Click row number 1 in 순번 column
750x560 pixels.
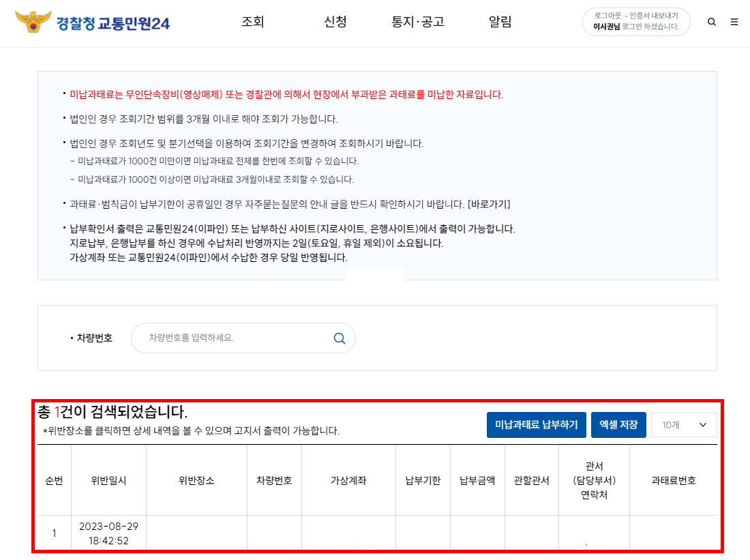click(x=54, y=533)
